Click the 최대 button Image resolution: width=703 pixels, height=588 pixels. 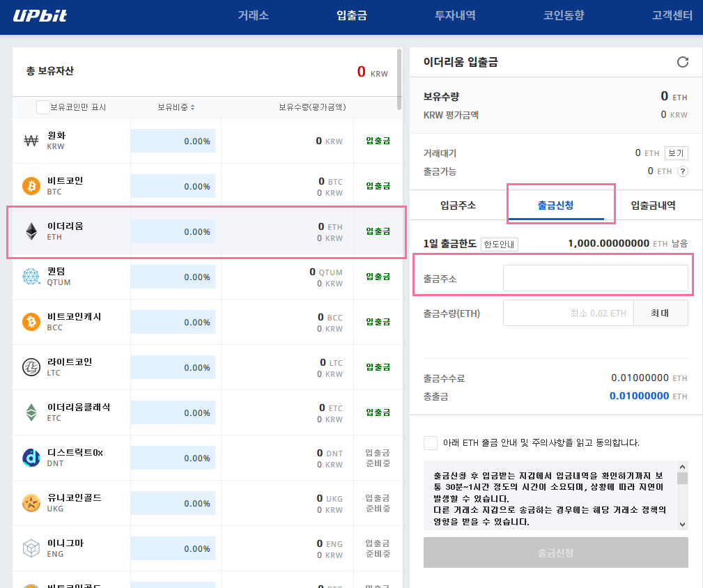tap(660, 314)
